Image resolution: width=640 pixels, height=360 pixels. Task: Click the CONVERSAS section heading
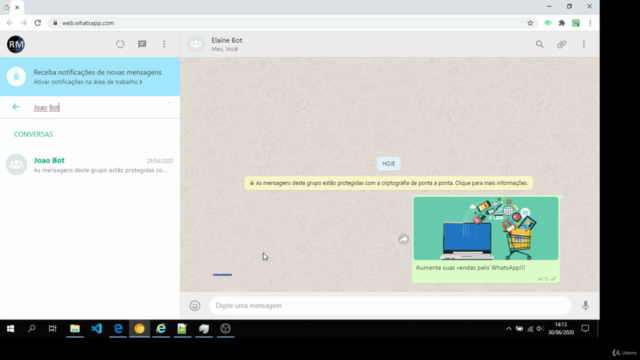(x=33, y=134)
